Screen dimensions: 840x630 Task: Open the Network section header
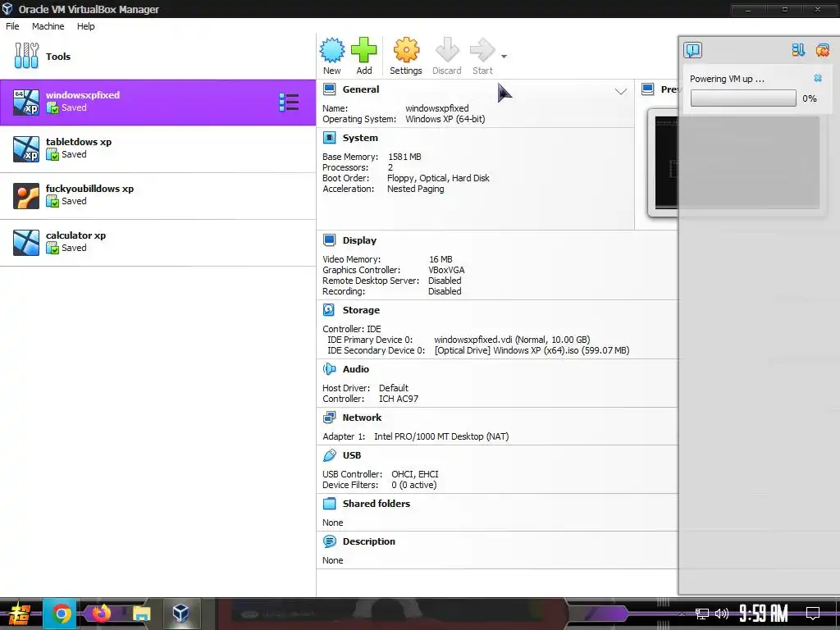362,418
